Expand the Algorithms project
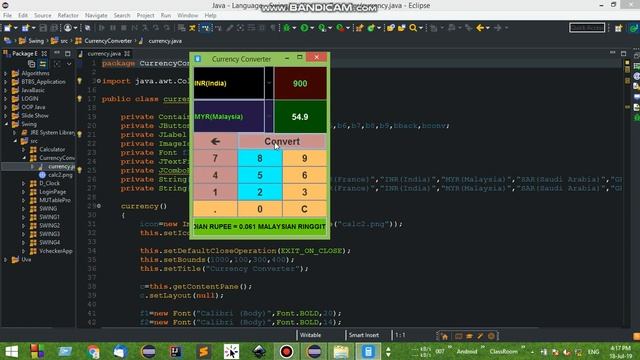The width and height of the screenshot is (640, 360). pyautogui.click(x=5, y=73)
